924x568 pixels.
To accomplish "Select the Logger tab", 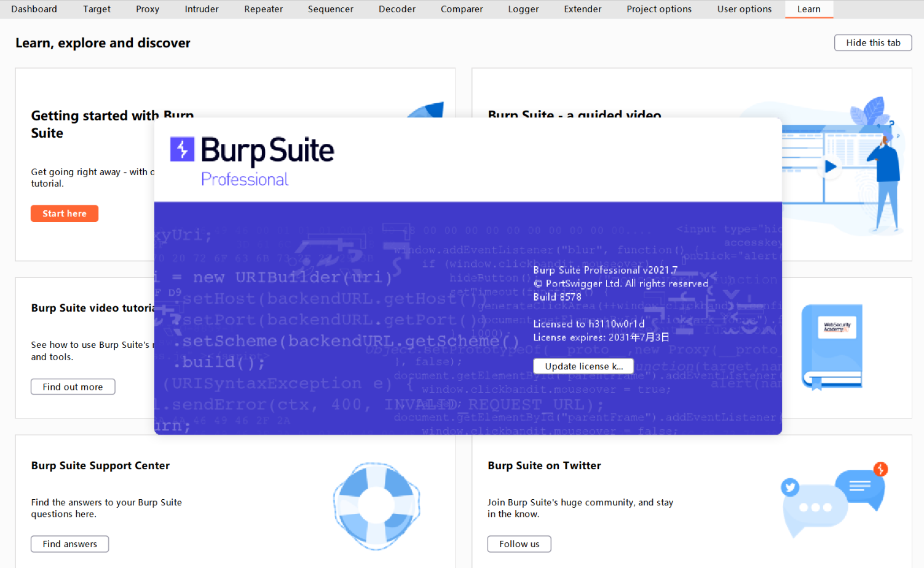I will [523, 9].
